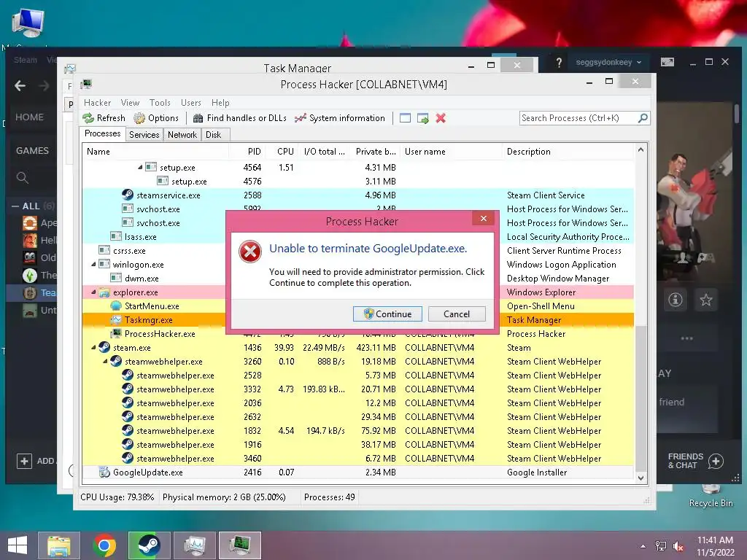Collapse the steamwebhelper.exe 3260 node

(x=105, y=362)
